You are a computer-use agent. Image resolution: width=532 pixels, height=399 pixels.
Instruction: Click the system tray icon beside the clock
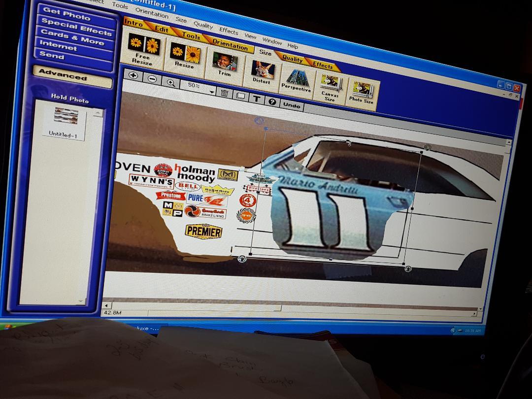(x=459, y=331)
